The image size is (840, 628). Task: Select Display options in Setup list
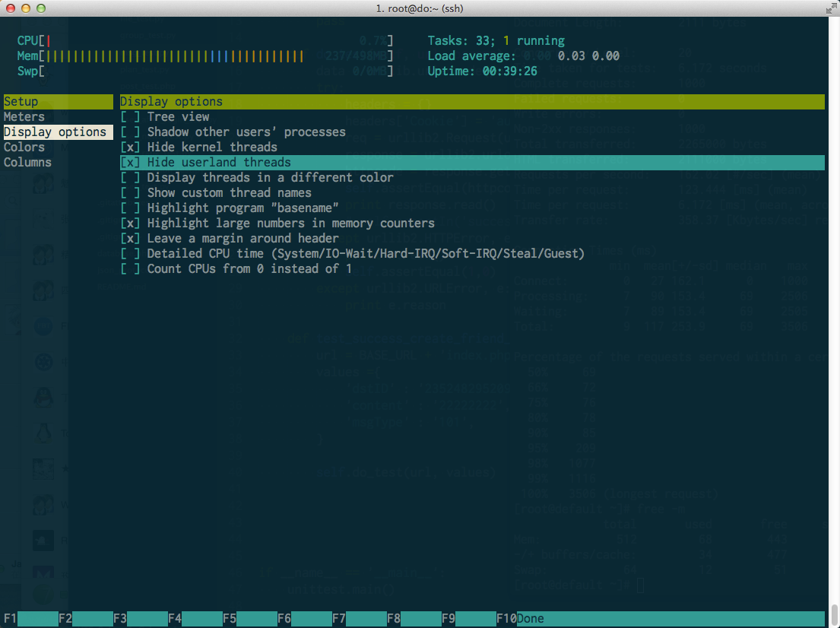click(58, 132)
